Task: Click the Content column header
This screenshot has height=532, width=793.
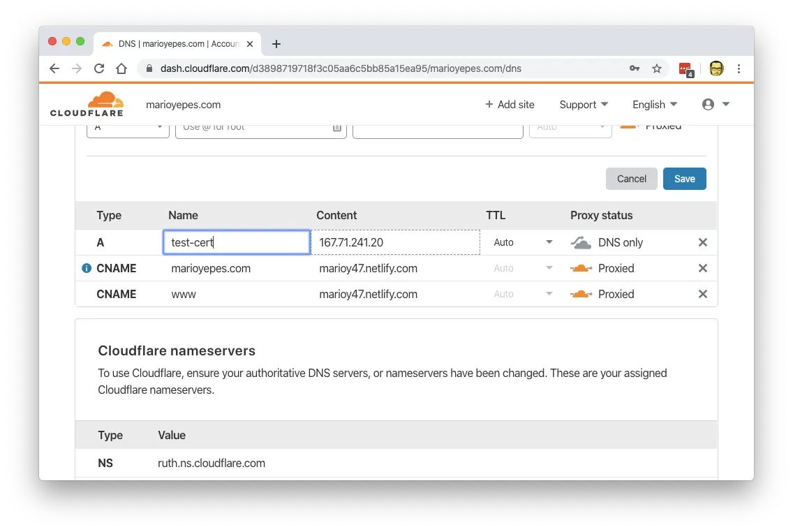Action: [x=336, y=215]
